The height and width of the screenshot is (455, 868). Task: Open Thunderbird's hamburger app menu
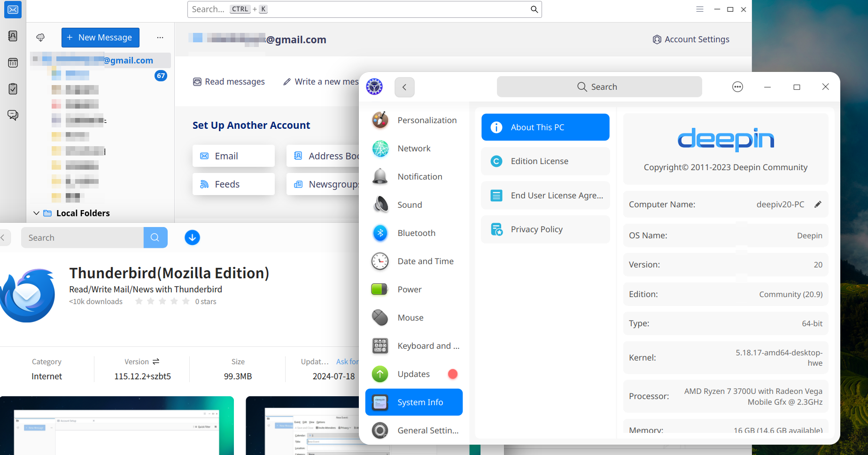[x=700, y=9]
